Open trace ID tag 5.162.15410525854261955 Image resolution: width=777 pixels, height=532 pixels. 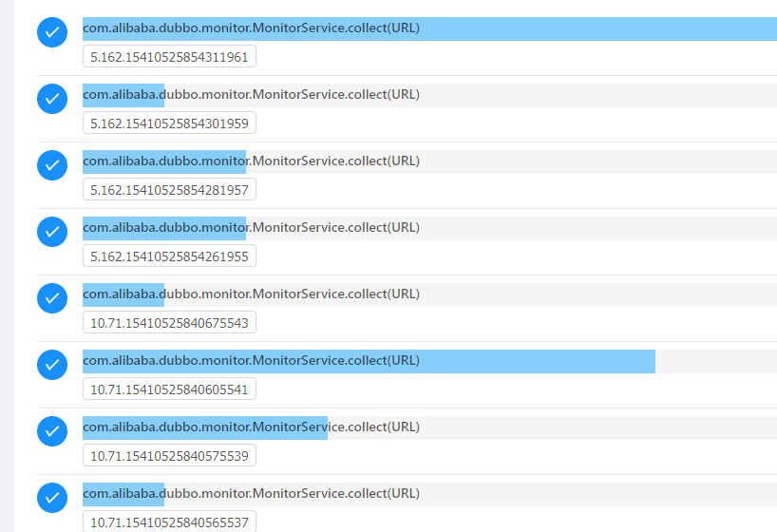pyautogui.click(x=169, y=256)
